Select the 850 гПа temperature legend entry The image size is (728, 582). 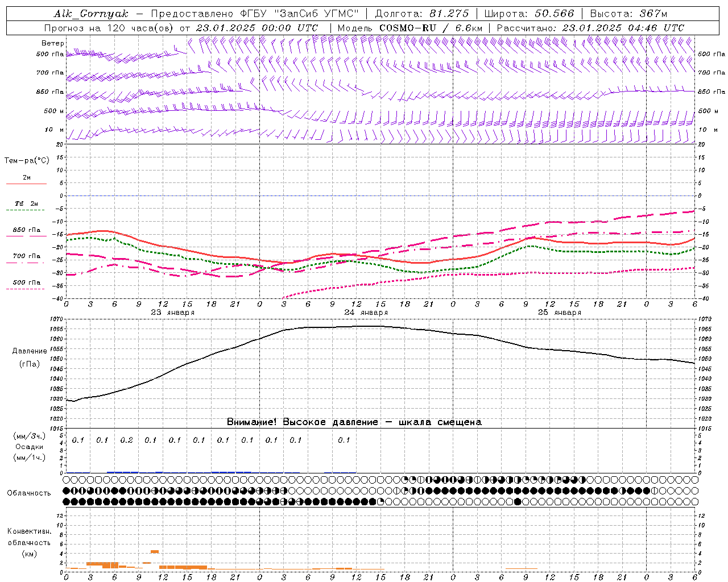point(26,230)
